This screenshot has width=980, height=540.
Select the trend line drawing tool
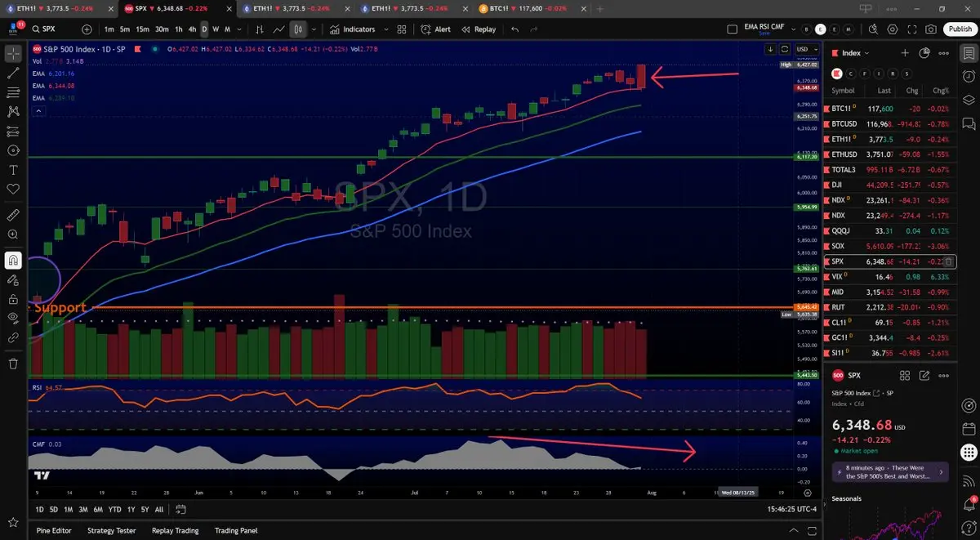[x=13, y=73]
